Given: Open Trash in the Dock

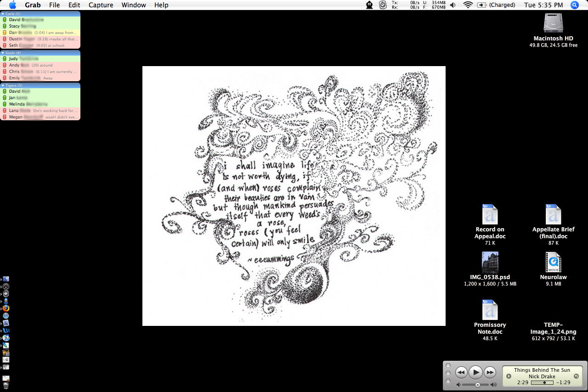Looking at the screenshot, I should tap(6, 386).
